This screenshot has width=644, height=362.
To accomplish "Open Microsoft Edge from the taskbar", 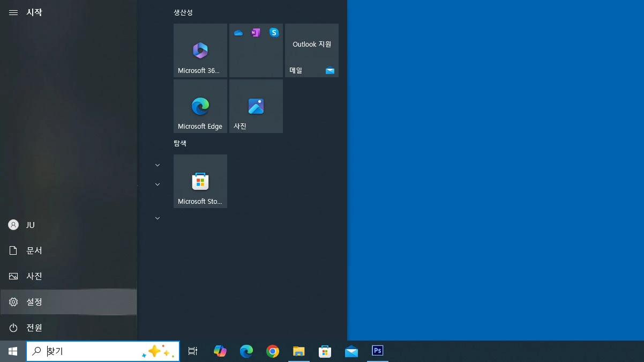I will 246,351.
